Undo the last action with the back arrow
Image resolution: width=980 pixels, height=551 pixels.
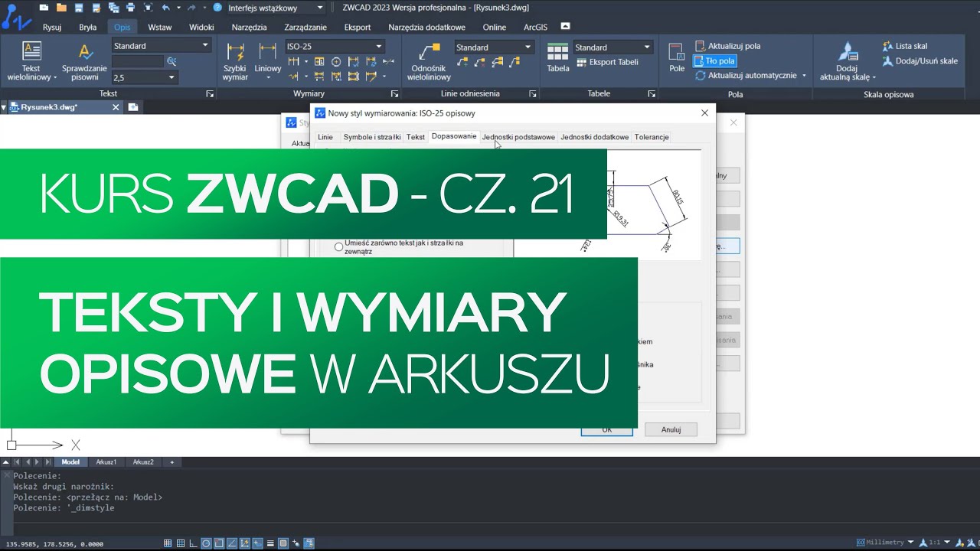click(165, 8)
